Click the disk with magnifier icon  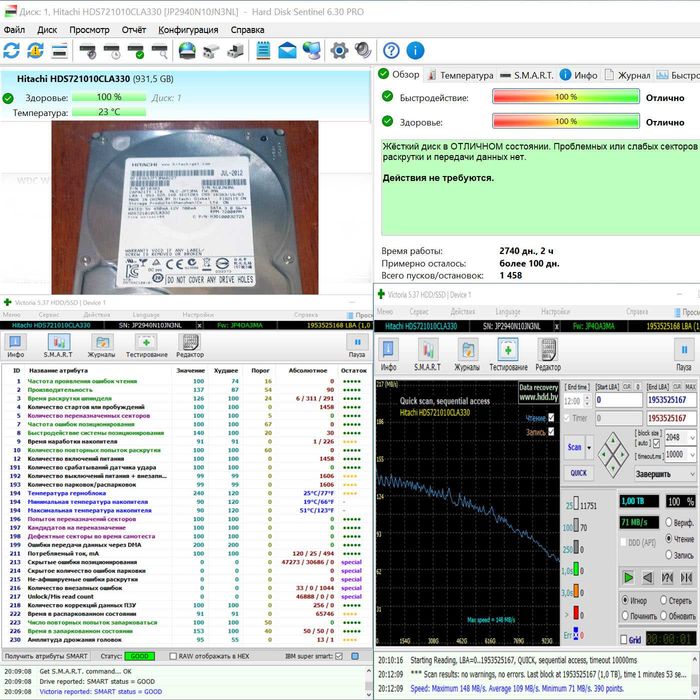point(160,50)
